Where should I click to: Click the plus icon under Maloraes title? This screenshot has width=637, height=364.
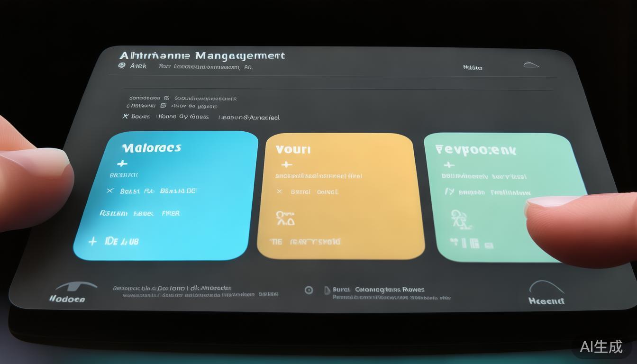click(x=122, y=164)
